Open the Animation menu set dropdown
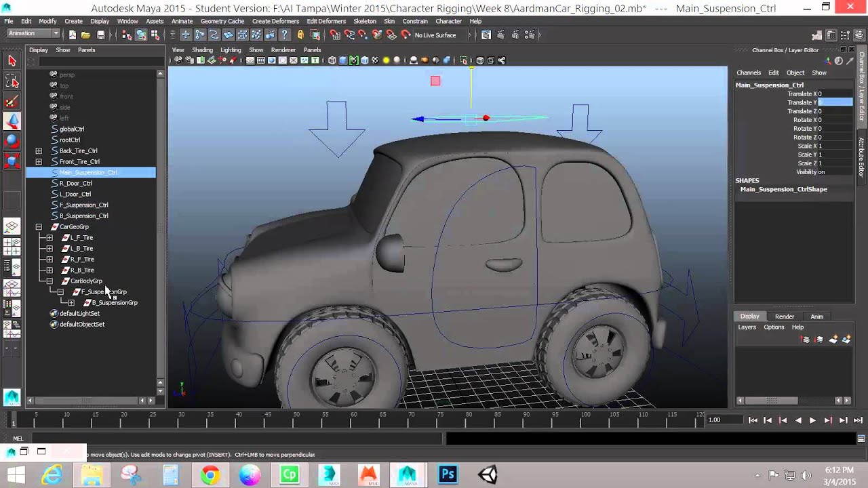868x488 pixels. click(x=32, y=34)
